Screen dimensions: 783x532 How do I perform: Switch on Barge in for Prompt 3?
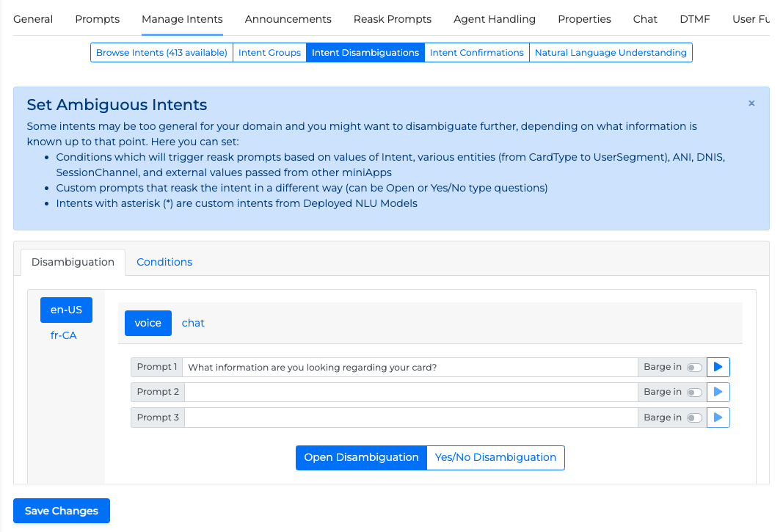point(693,418)
